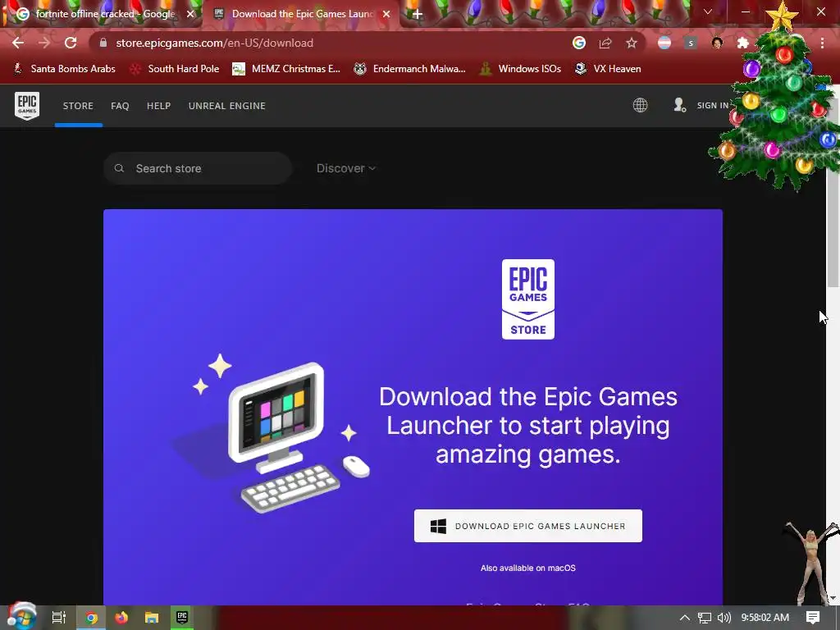Image resolution: width=840 pixels, height=630 pixels.
Task: Open the UNREAL ENGINE navigation item
Action: pos(227,106)
